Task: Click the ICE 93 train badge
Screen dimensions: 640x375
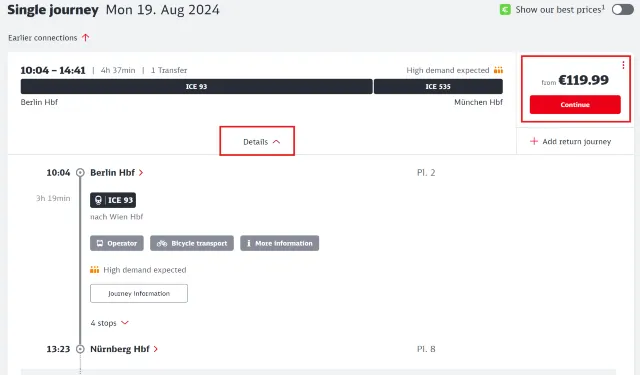Action: click(x=113, y=200)
